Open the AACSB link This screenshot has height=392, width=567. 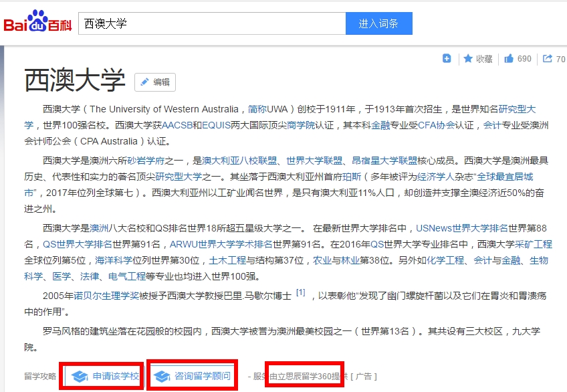[177, 125]
